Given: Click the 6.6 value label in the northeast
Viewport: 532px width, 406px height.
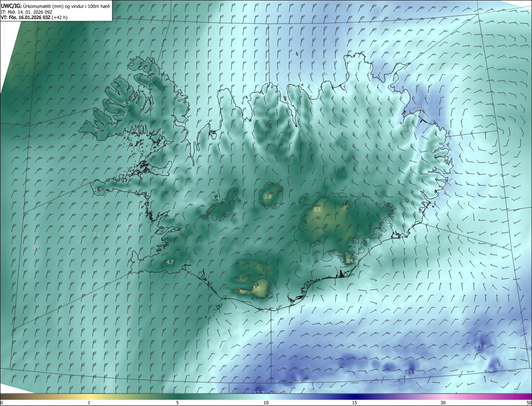Looking at the screenshot, I should (408, 129).
